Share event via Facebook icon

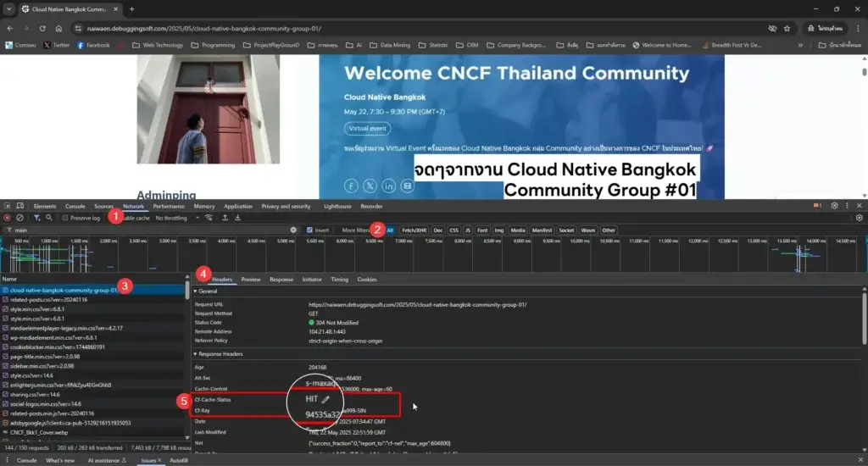[x=351, y=186]
